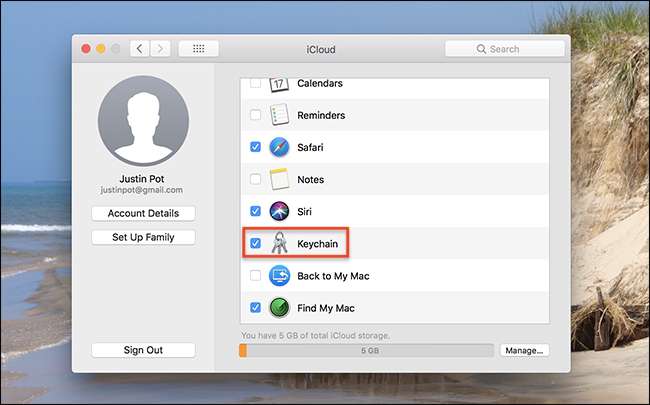Viewport: 650px width, 405px height.
Task: Click the Siri icon
Action: tap(279, 211)
